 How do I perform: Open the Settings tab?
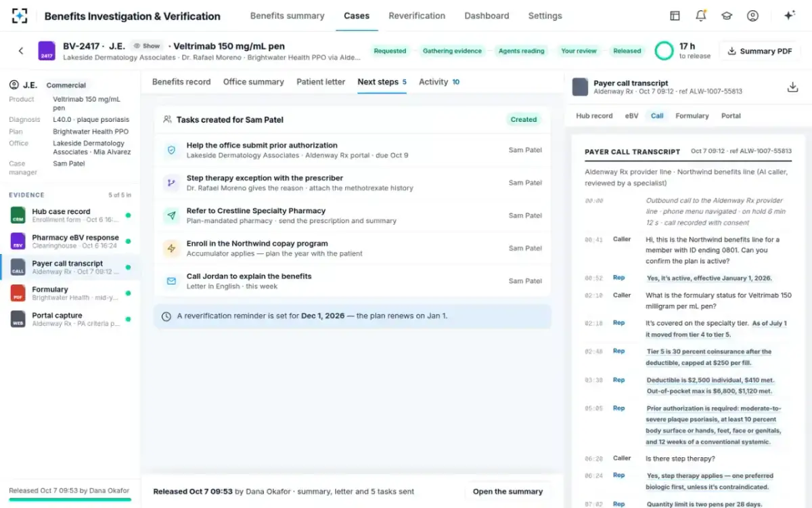tap(545, 16)
